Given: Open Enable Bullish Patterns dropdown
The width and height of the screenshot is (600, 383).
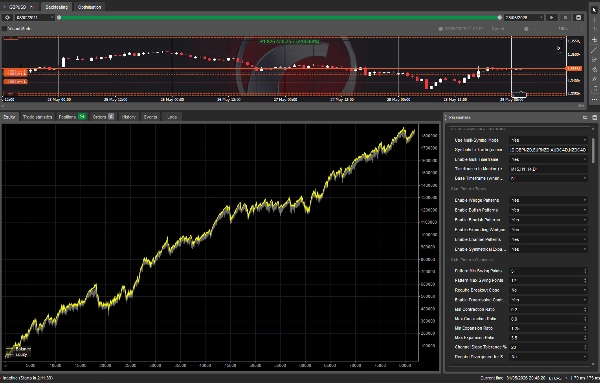Looking at the screenshot, I should pos(548,210).
